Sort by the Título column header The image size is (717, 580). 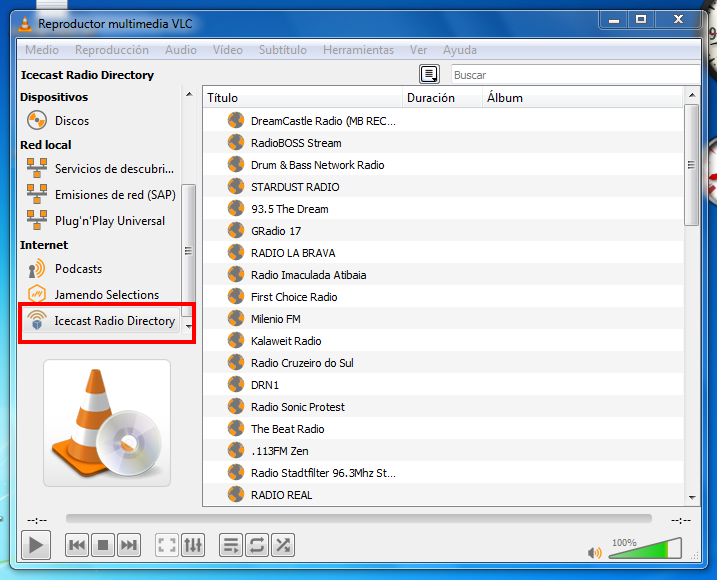303,98
